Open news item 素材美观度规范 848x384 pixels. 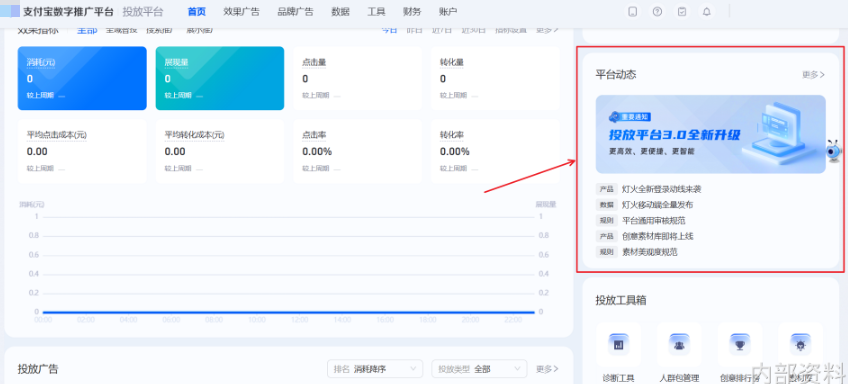650,252
